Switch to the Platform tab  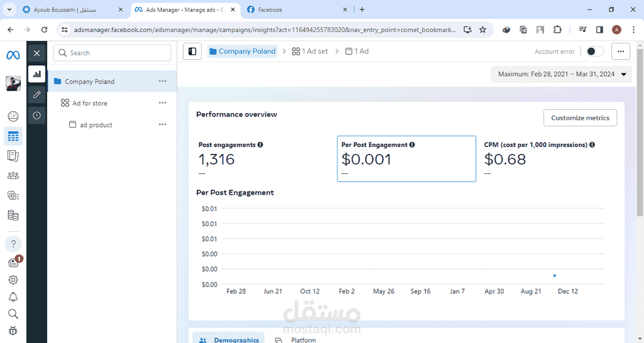pyautogui.click(x=296, y=340)
